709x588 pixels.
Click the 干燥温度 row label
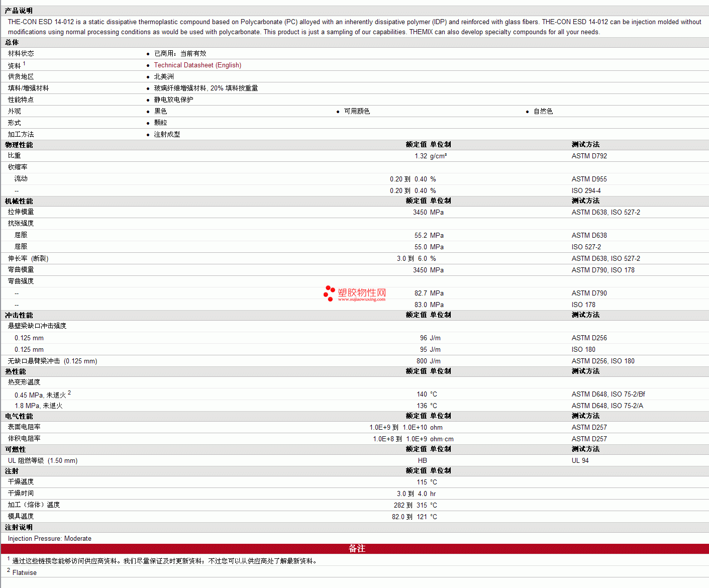click(21, 482)
